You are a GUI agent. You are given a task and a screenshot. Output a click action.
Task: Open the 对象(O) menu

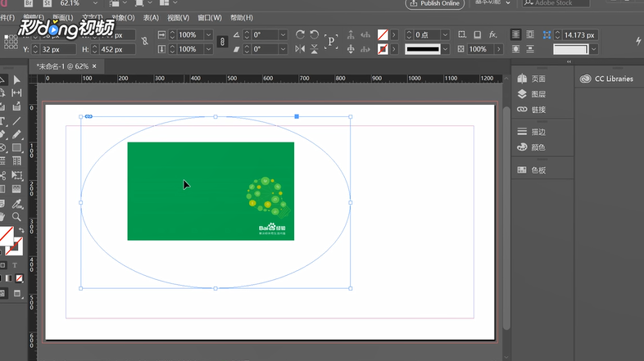(123, 18)
